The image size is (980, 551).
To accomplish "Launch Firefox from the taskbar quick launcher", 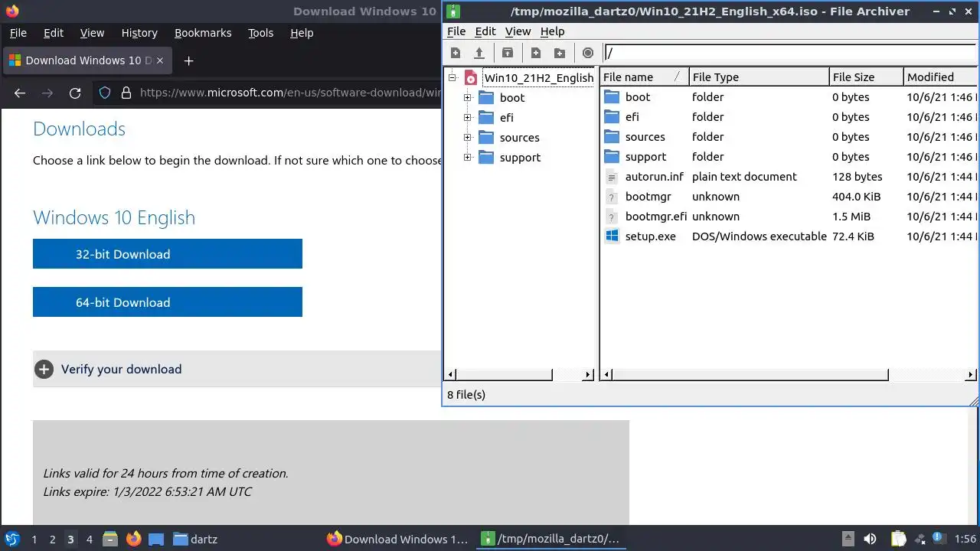I will pyautogui.click(x=133, y=539).
